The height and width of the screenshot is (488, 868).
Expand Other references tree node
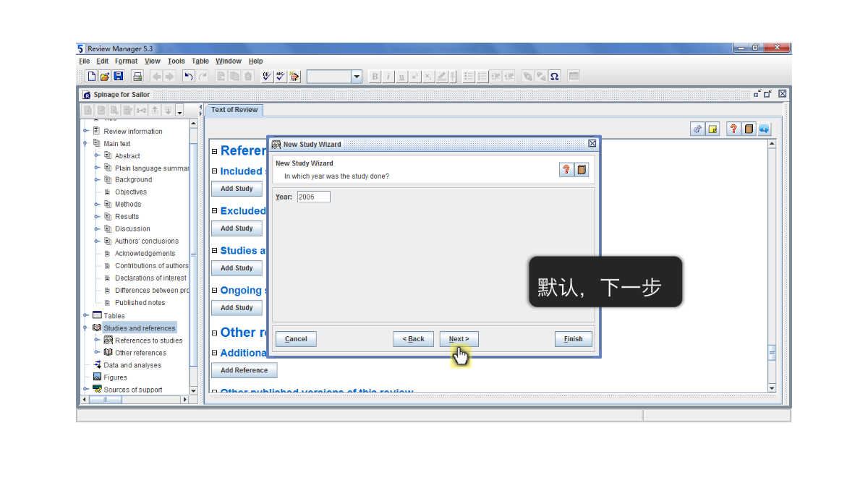pos(97,352)
